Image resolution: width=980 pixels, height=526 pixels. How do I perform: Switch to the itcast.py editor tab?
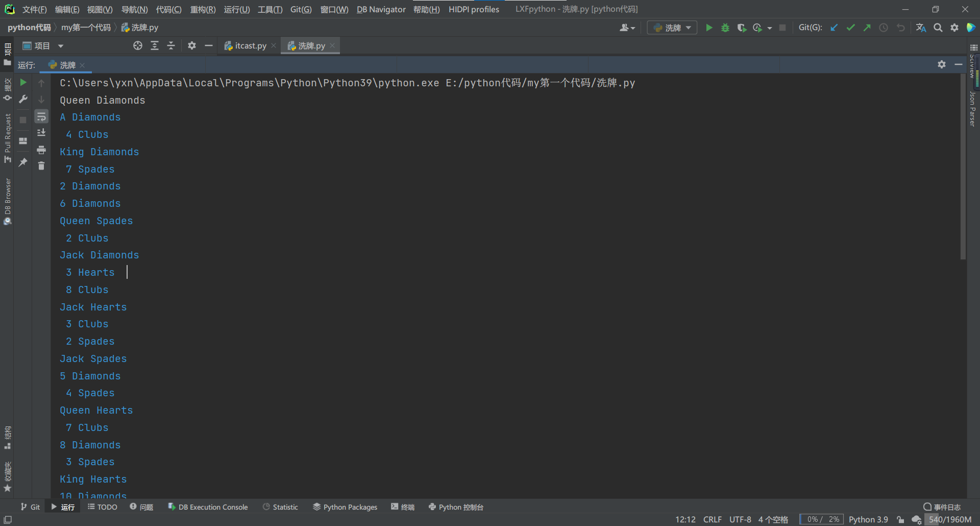[x=250, y=46]
